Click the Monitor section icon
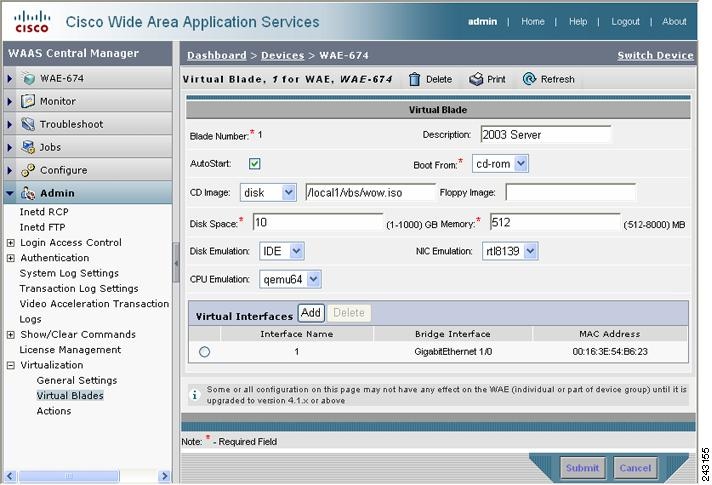The width and height of the screenshot is (712, 485). click(28, 101)
